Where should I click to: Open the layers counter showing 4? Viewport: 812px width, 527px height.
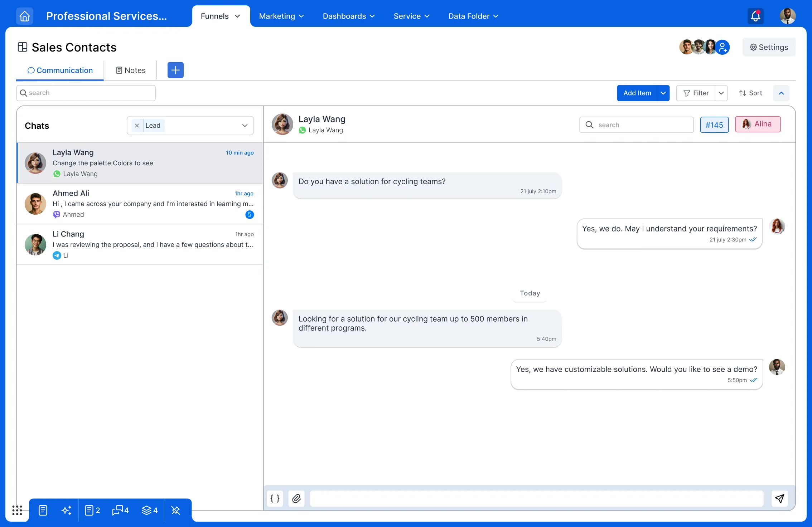pyautogui.click(x=150, y=510)
